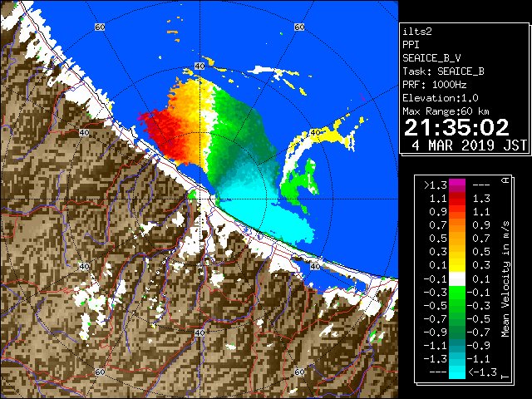Click the timestamp "21:35:02"
The height and width of the screenshot is (399, 532).
click(456, 127)
